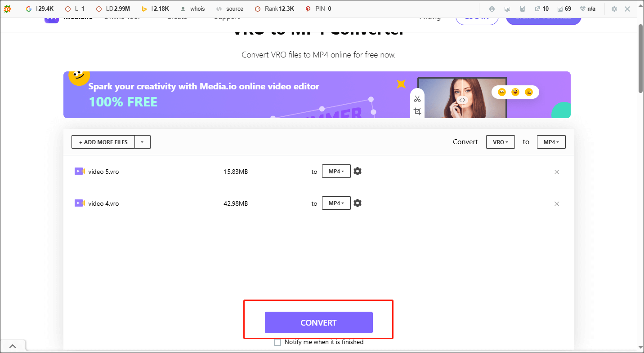
Task: View page source from SEOquake bar
Action: coord(230,9)
